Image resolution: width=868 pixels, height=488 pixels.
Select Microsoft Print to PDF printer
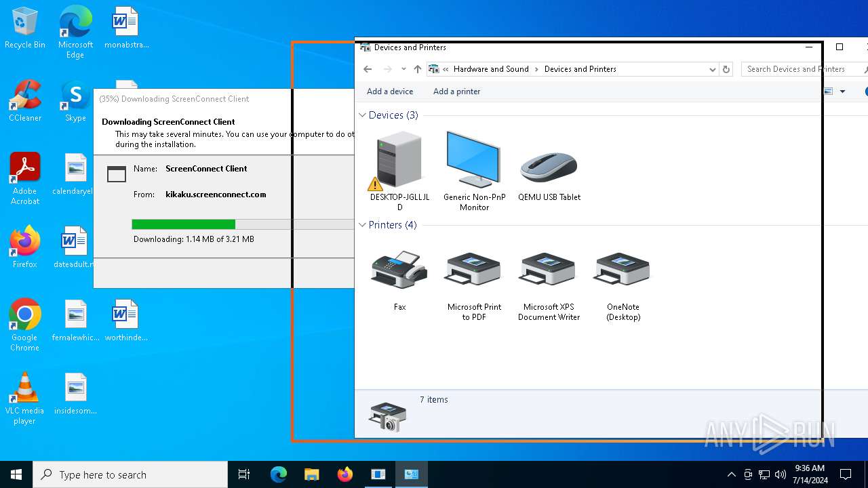tap(474, 286)
